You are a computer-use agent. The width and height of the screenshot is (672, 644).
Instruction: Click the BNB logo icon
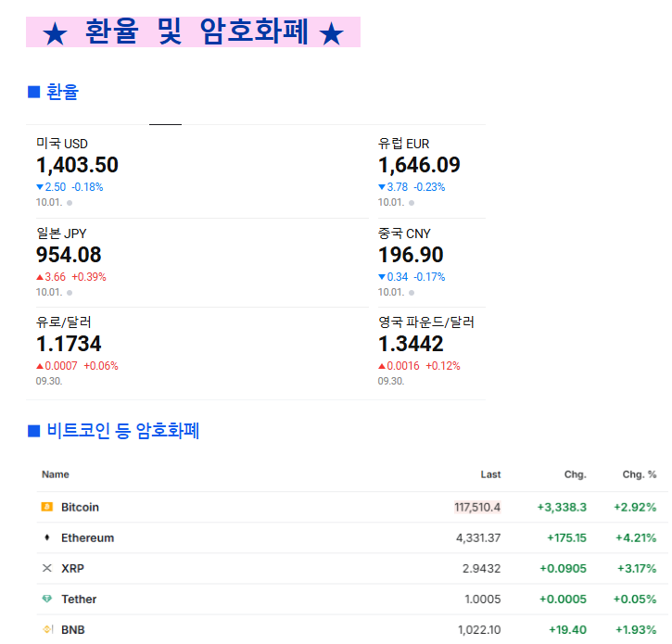(47, 630)
